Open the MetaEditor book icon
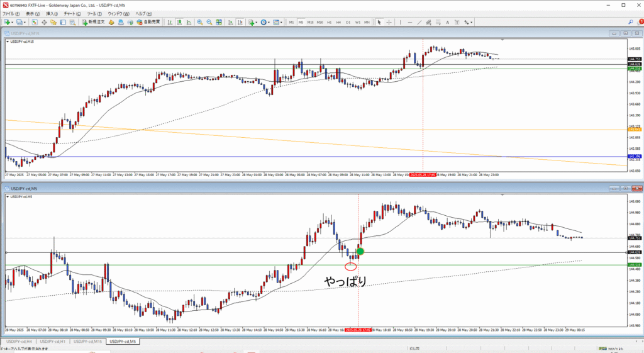Image resolution: width=644 pixels, height=353 pixels. click(111, 22)
